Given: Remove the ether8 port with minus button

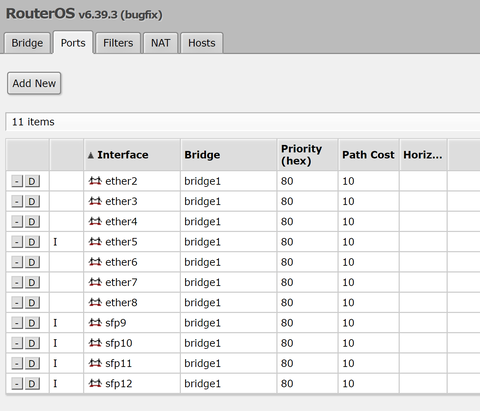Looking at the screenshot, I should coord(17,303).
